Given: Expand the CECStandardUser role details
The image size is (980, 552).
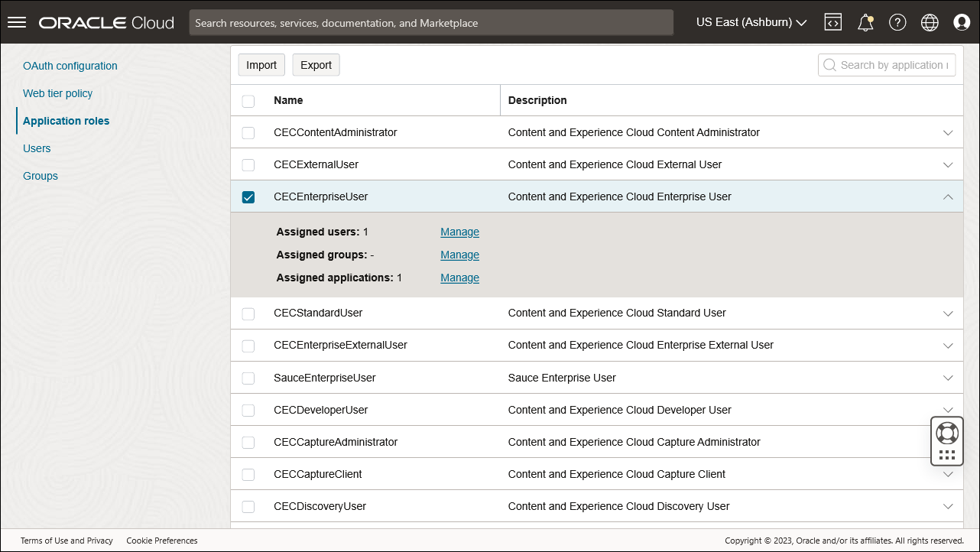Looking at the screenshot, I should 948,313.
